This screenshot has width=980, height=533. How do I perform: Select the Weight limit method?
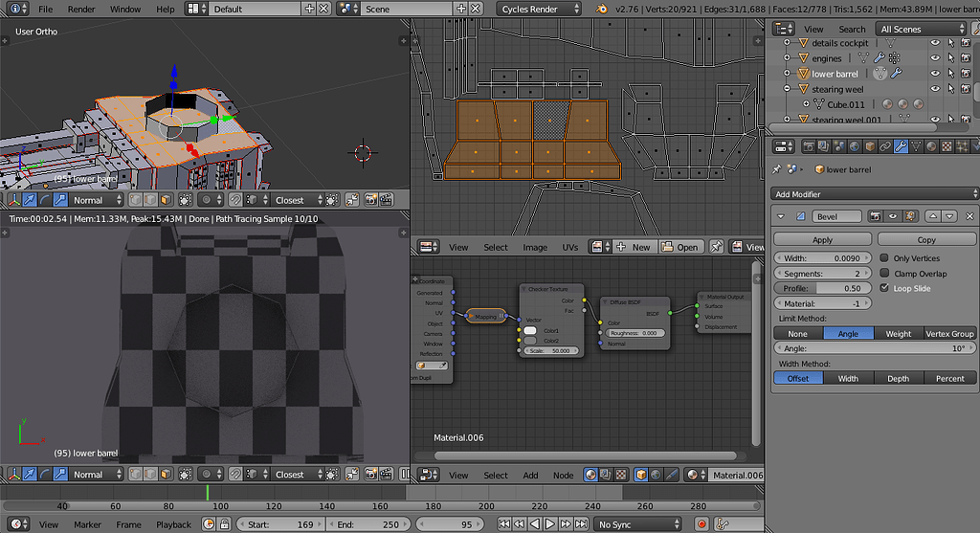[898, 334]
